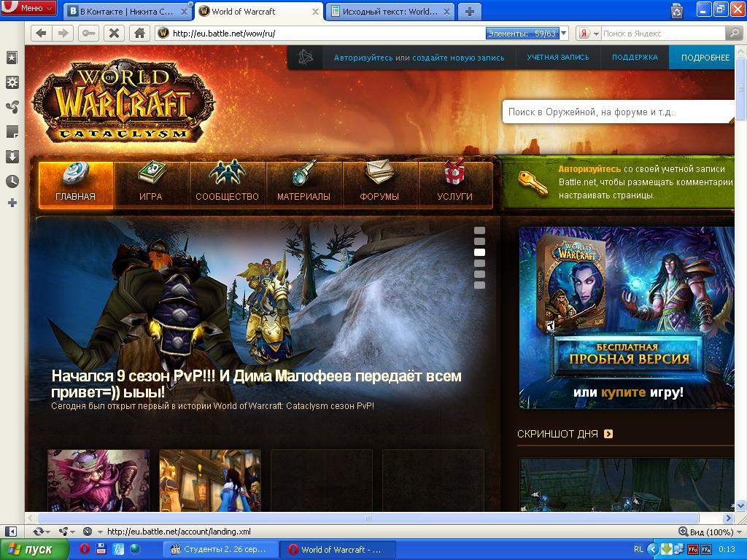Expand the Opera Turbo dropdown arrow in status bar
Viewport: 747px width, 560px height.
point(100,532)
